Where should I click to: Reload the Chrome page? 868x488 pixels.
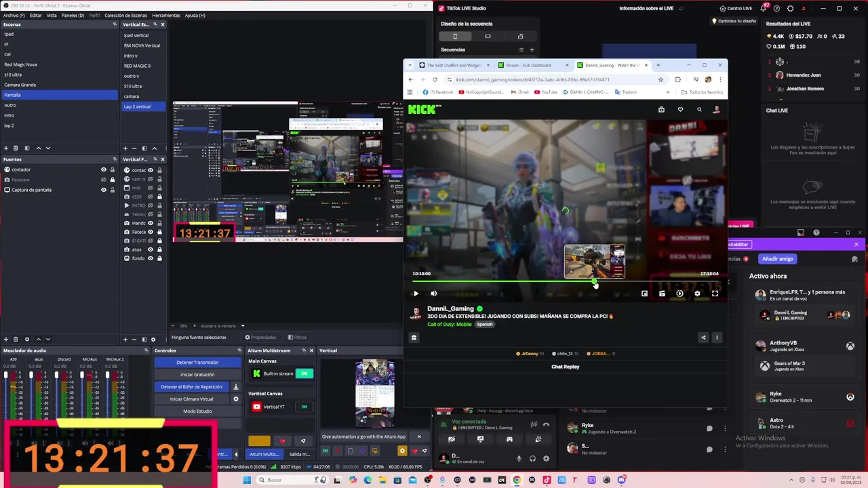[x=435, y=79]
